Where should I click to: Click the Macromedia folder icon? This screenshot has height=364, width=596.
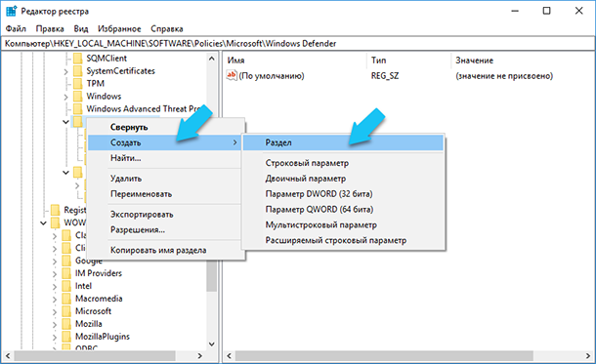pyautogui.click(x=66, y=299)
